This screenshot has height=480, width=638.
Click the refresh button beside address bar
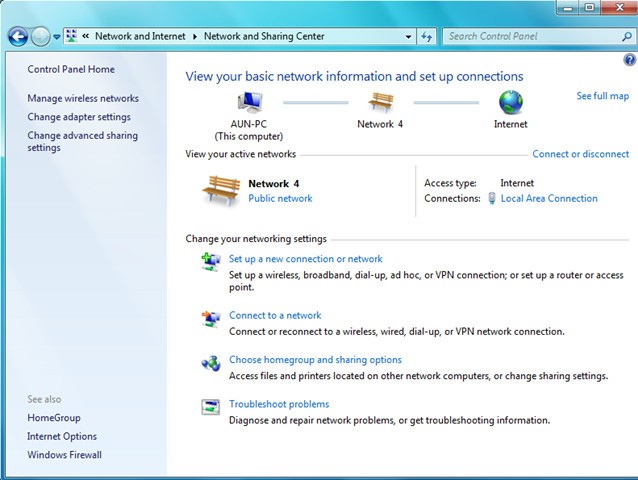[x=426, y=37]
